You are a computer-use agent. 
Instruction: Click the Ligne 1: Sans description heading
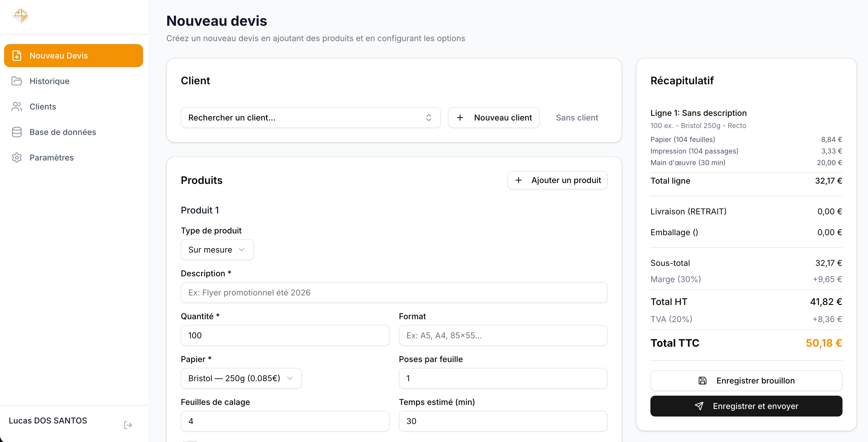point(698,113)
